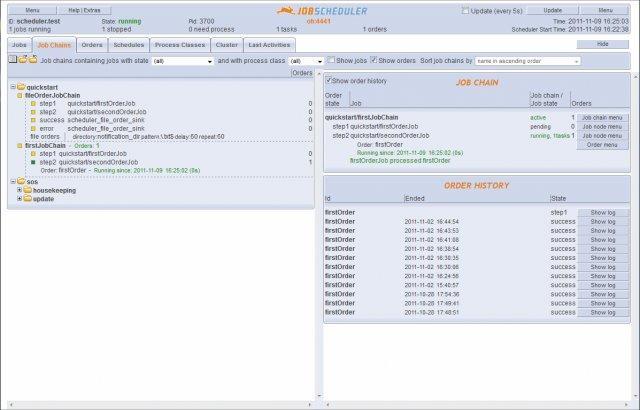Open the jobs state filter dropdown
Screen dimensions: 640x410
[183, 61]
